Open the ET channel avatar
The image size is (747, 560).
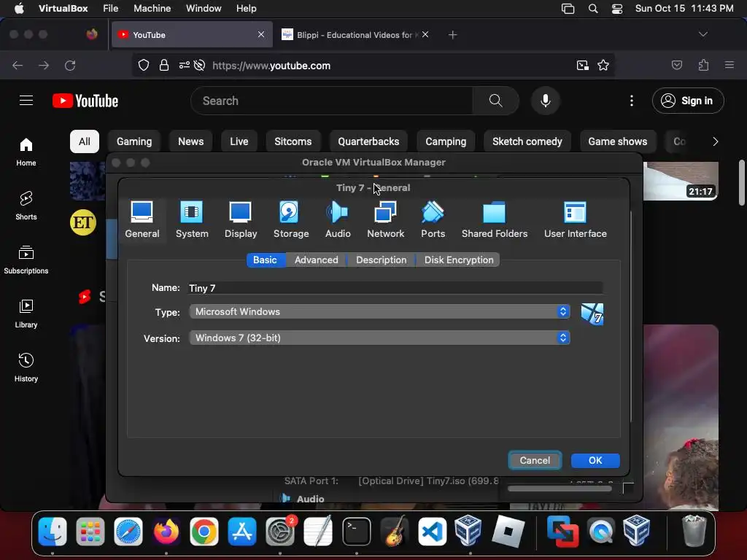pos(83,222)
